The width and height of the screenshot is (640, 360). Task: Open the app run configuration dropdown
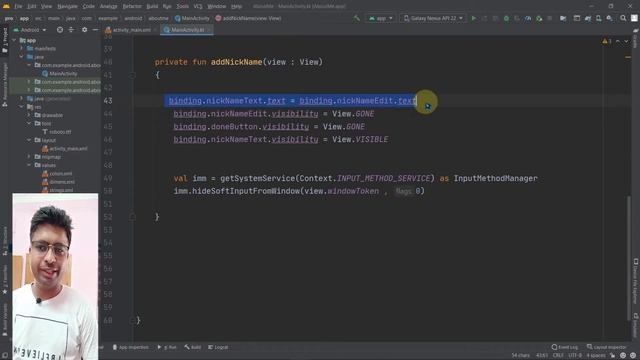click(x=380, y=18)
